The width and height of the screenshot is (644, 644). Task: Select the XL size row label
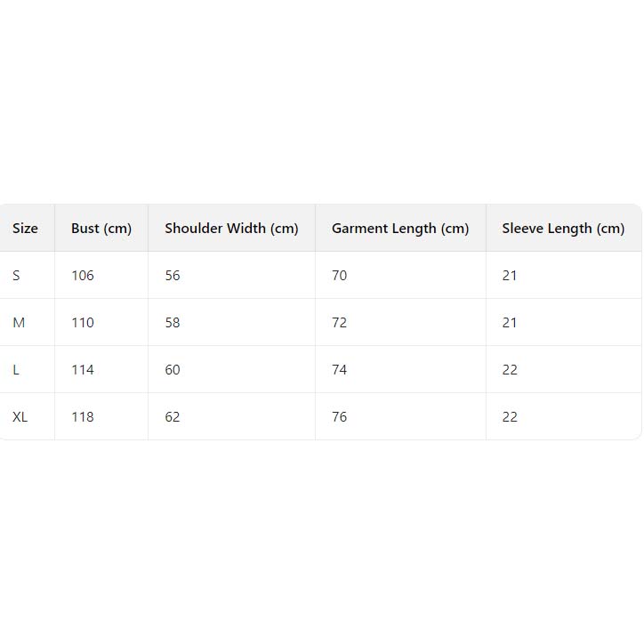point(20,417)
